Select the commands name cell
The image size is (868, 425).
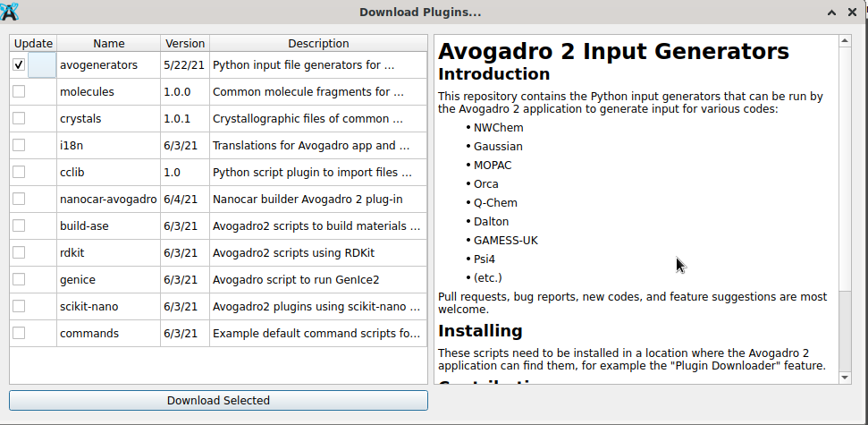coord(108,333)
